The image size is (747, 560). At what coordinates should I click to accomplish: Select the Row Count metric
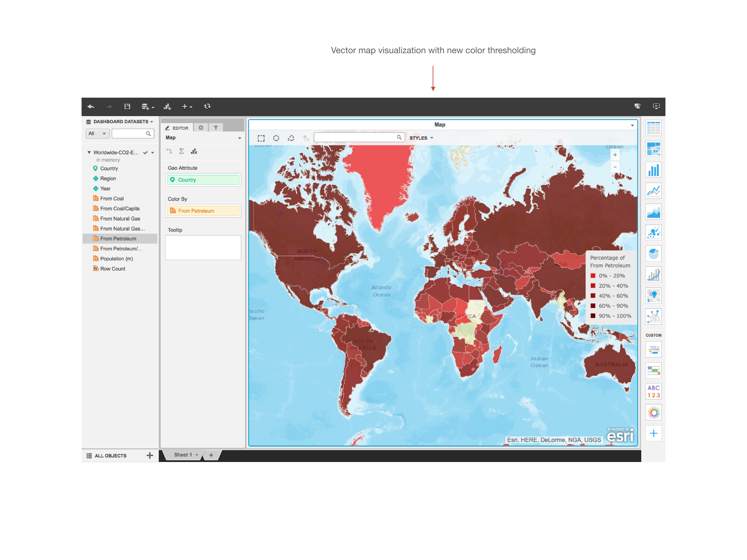tap(112, 269)
